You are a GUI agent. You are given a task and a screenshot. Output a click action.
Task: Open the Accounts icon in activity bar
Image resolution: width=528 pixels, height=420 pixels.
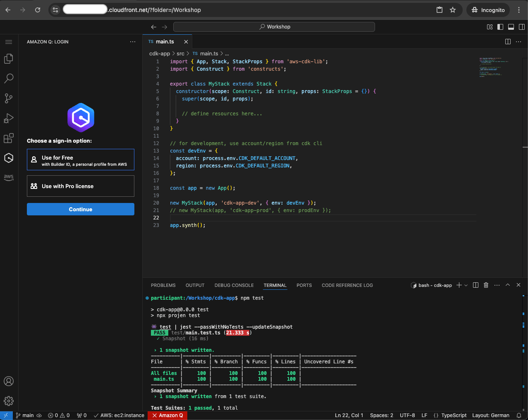9,381
